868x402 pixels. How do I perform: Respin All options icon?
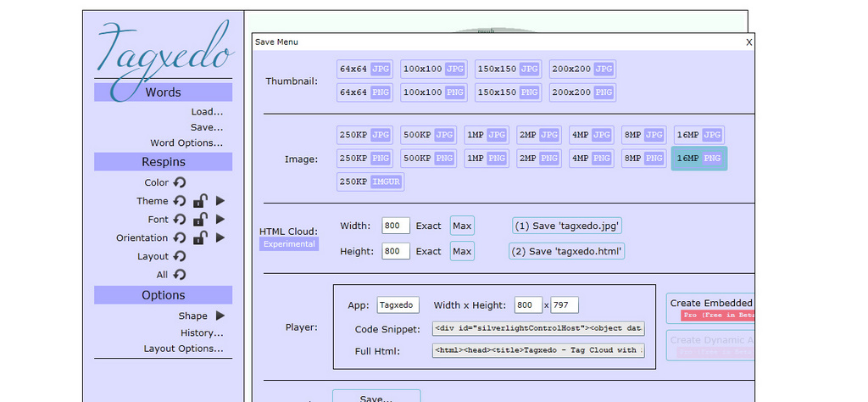tap(179, 274)
